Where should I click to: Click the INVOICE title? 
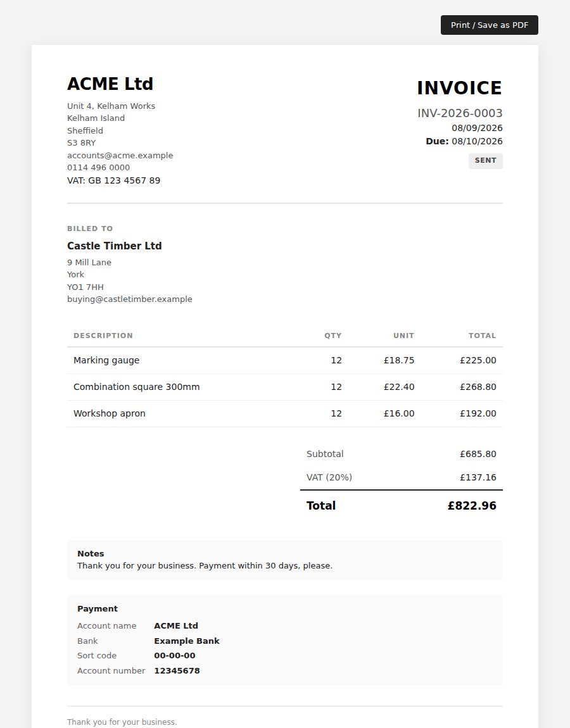click(459, 88)
